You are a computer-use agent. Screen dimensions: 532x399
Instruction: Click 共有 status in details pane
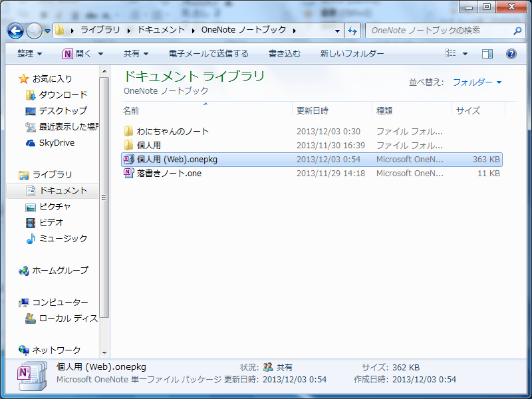(x=285, y=368)
